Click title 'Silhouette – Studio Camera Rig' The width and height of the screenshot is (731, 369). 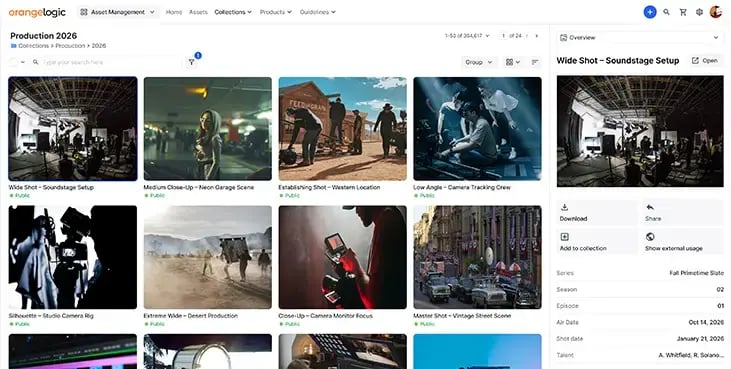[51, 316]
